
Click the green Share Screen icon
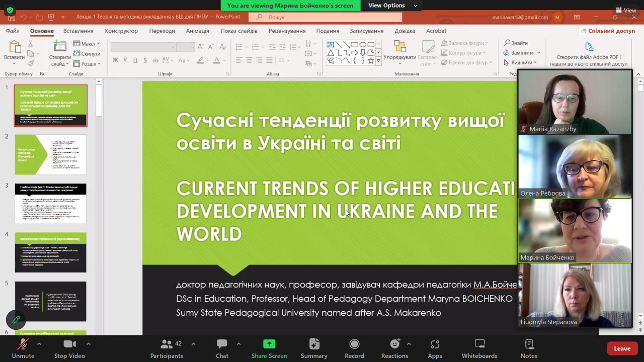click(269, 344)
